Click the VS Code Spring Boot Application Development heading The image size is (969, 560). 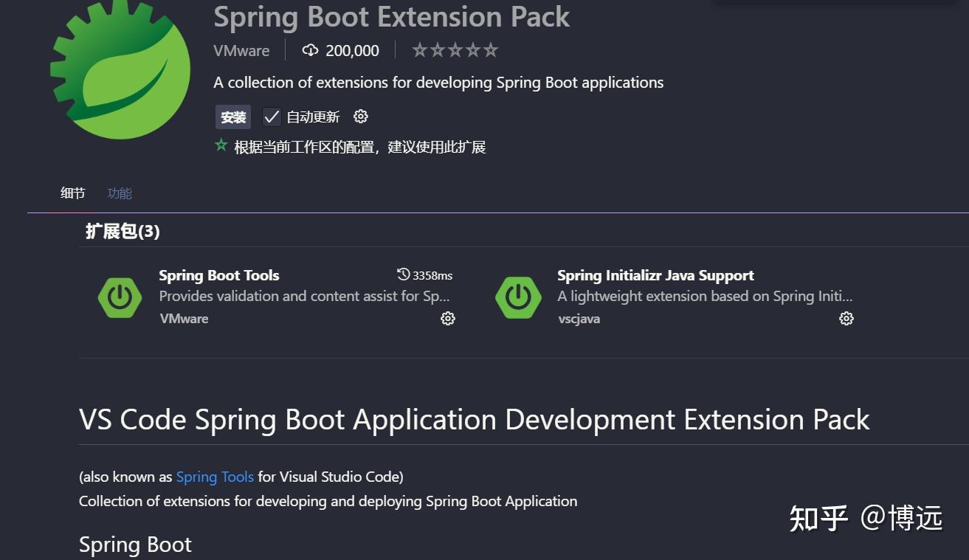(475, 420)
